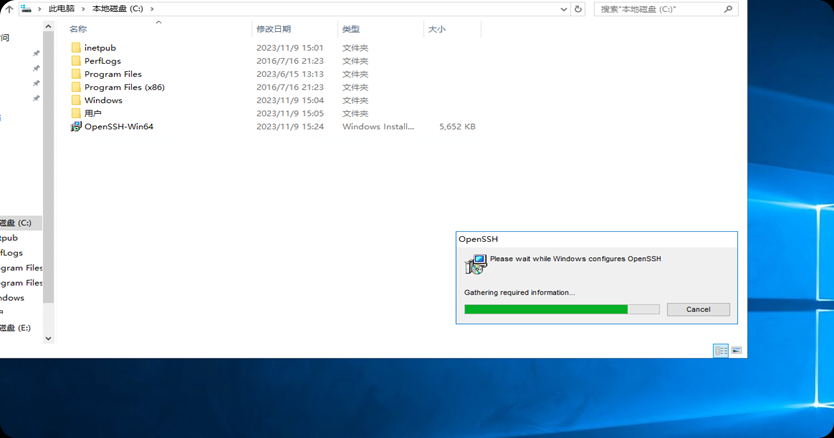Click the 2023/6/15 13:13 date cell

[290, 74]
